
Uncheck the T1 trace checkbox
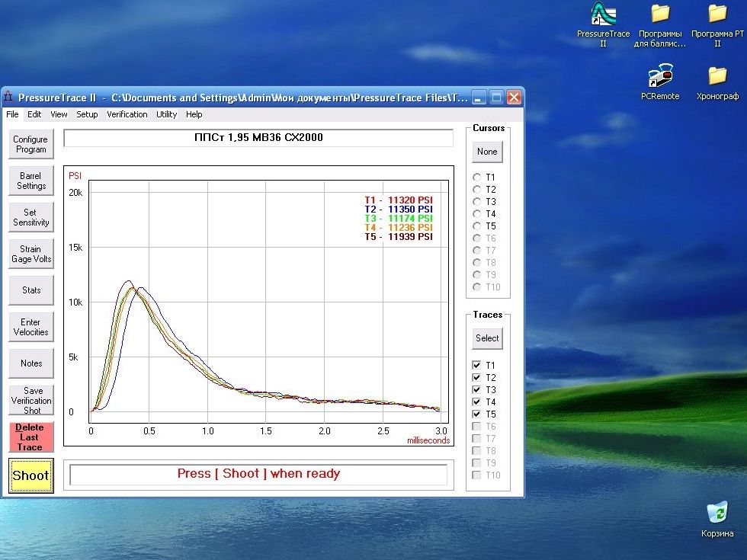coord(476,366)
